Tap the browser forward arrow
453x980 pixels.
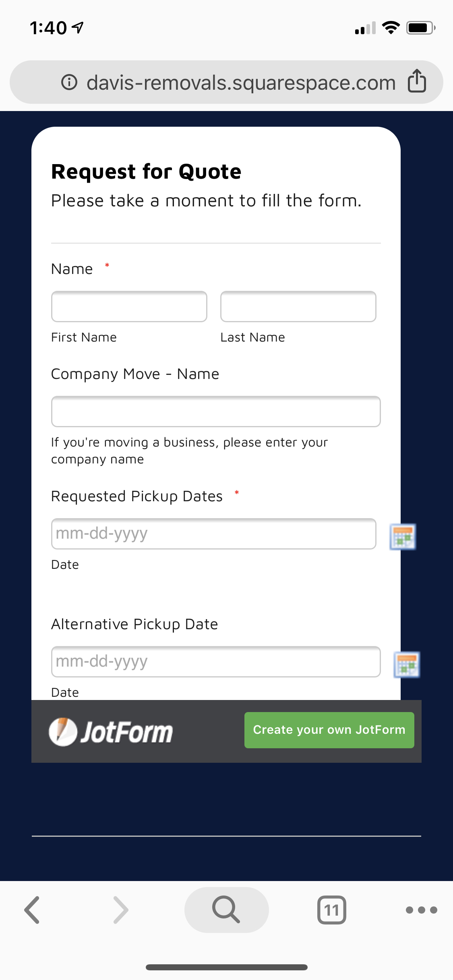click(121, 910)
